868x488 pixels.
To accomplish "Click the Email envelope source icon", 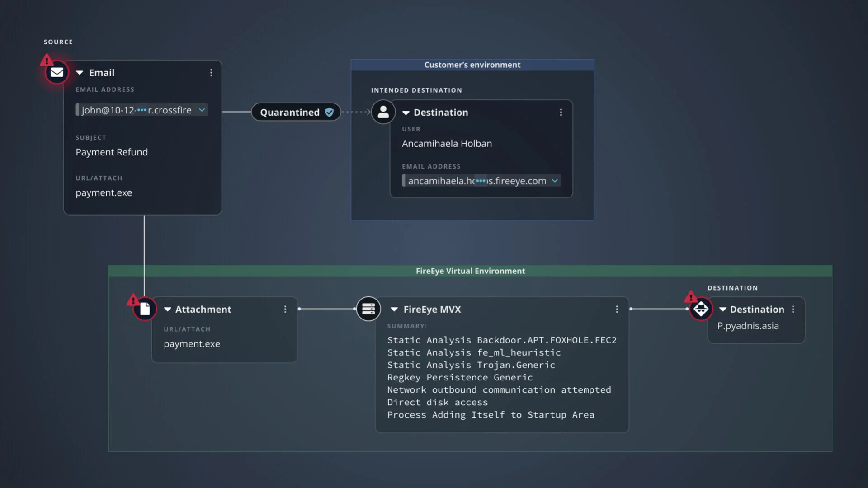I will point(57,72).
